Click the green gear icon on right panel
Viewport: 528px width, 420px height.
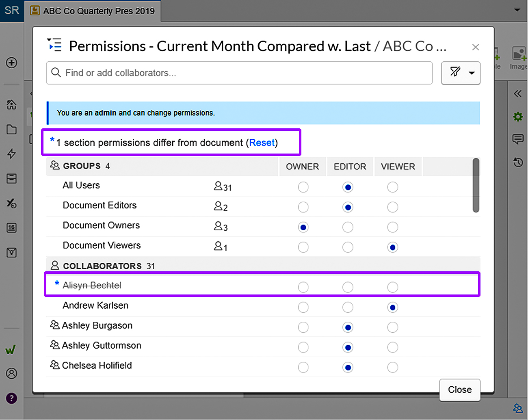point(518,117)
